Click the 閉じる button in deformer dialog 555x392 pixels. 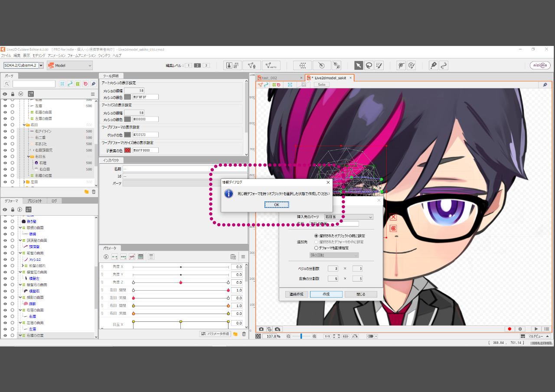coord(361,294)
